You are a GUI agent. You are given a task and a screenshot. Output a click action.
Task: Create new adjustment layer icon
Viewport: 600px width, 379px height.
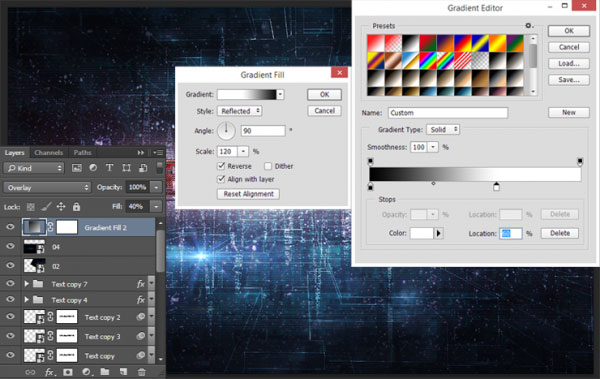tap(86, 372)
